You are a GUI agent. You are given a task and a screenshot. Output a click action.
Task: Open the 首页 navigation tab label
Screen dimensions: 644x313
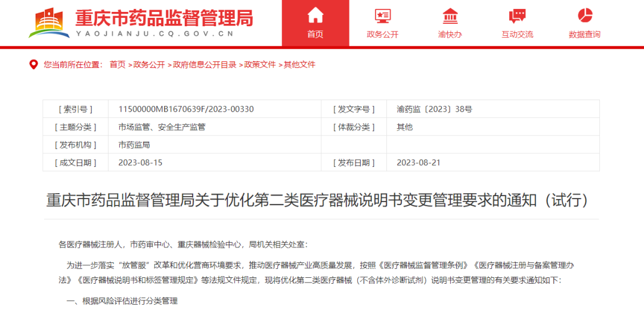coord(315,35)
